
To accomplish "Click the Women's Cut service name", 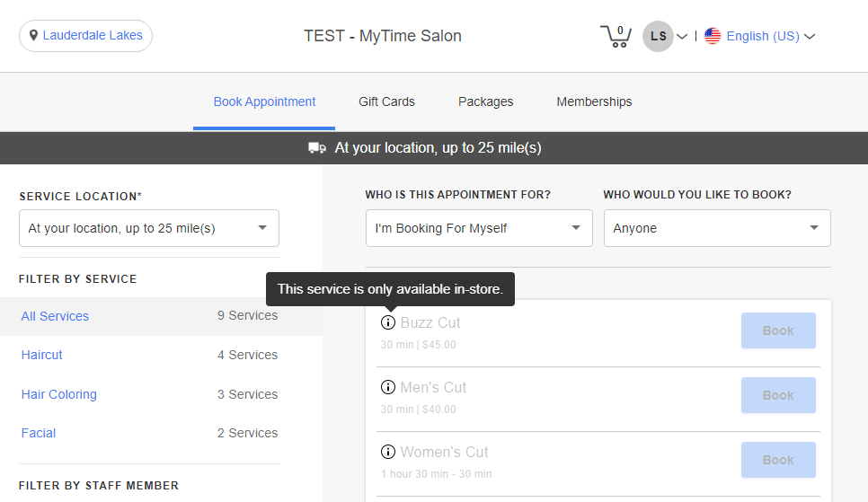I will pos(444,453).
